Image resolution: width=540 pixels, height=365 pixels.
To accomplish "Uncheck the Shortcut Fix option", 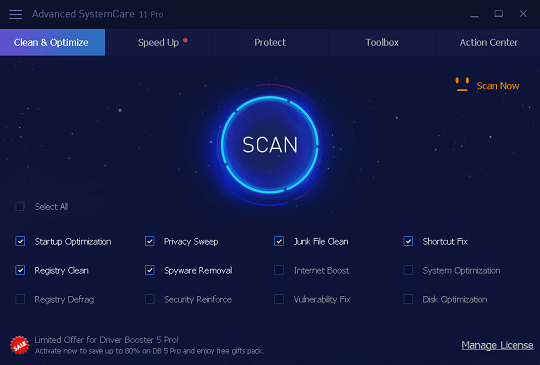I will (408, 241).
